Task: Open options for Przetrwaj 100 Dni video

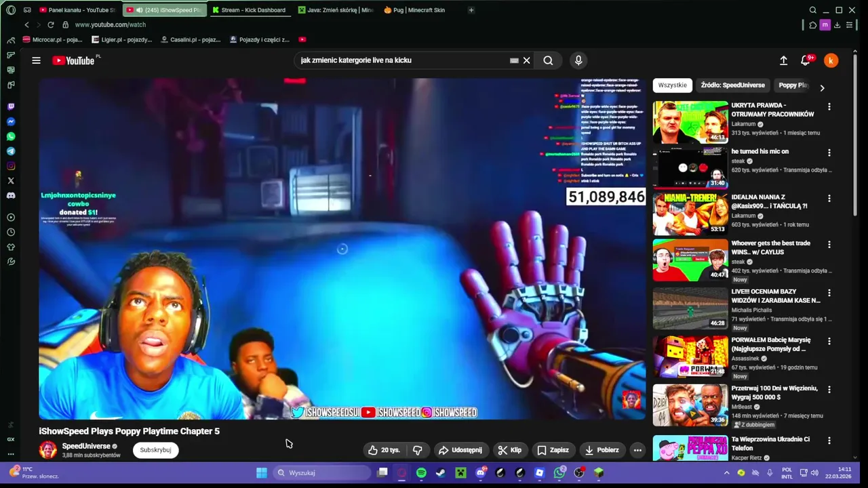Action: point(829,390)
